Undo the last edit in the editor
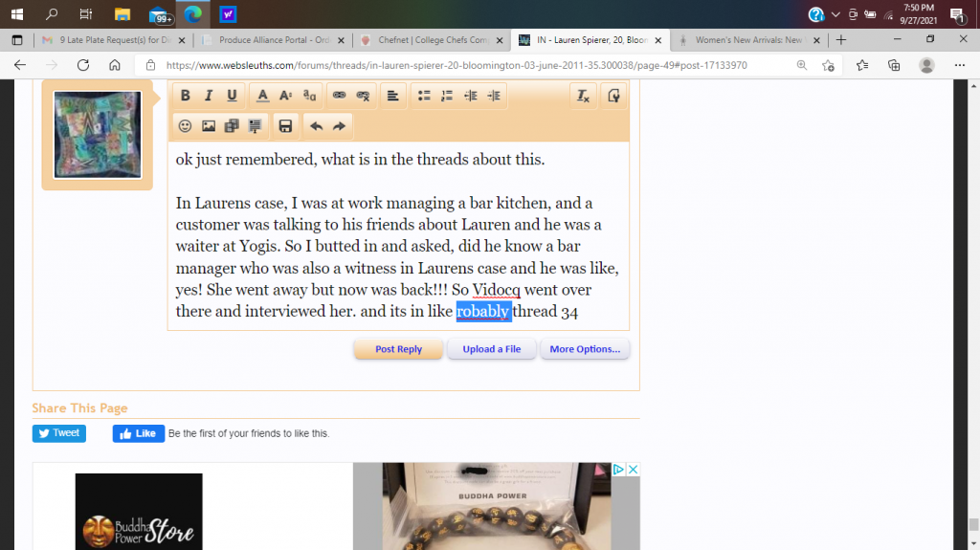 (x=315, y=126)
